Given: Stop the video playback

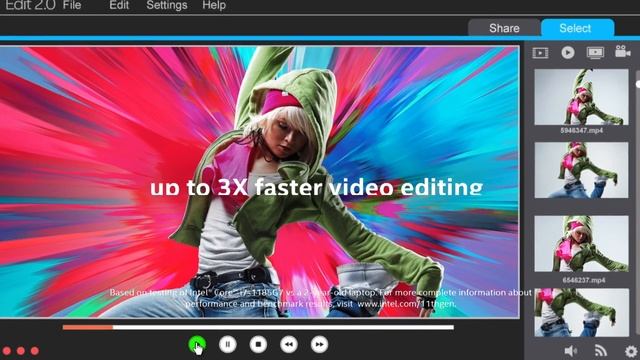Looking at the screenshot, I should [258, 344].
